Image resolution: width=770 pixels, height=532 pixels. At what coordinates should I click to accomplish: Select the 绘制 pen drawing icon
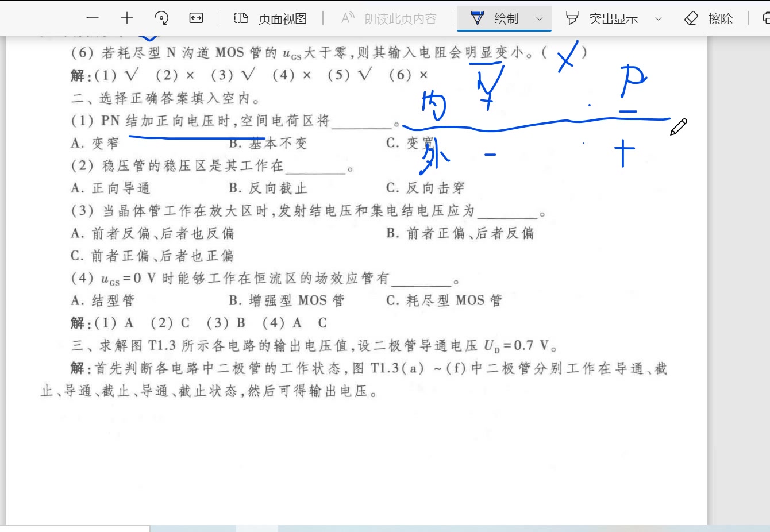(x=478, y=18)
